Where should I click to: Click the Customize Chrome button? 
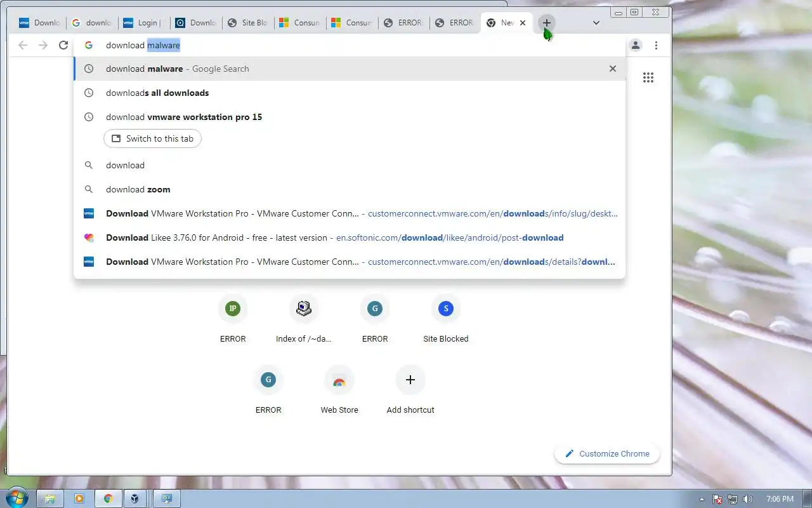point(607,453)
